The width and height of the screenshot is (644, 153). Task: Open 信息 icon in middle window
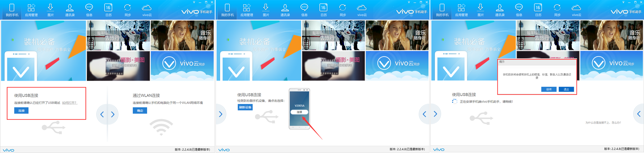[304, 10]
